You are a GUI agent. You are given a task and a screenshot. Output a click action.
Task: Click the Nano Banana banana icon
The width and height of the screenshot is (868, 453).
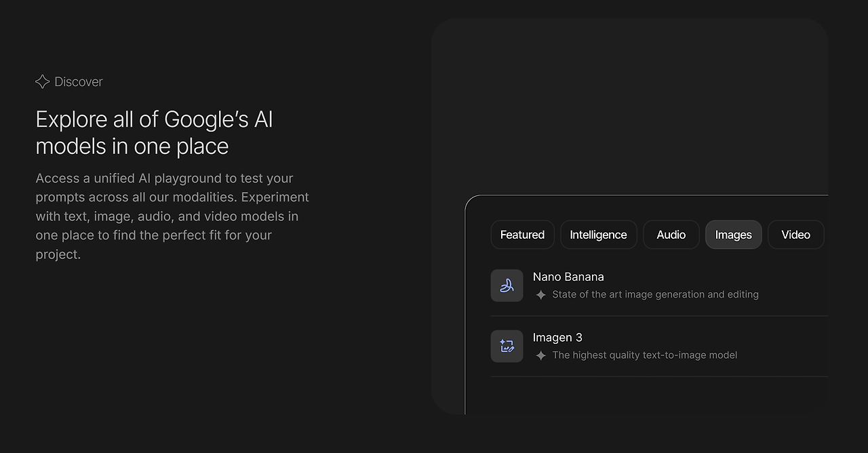coord(507,285)
